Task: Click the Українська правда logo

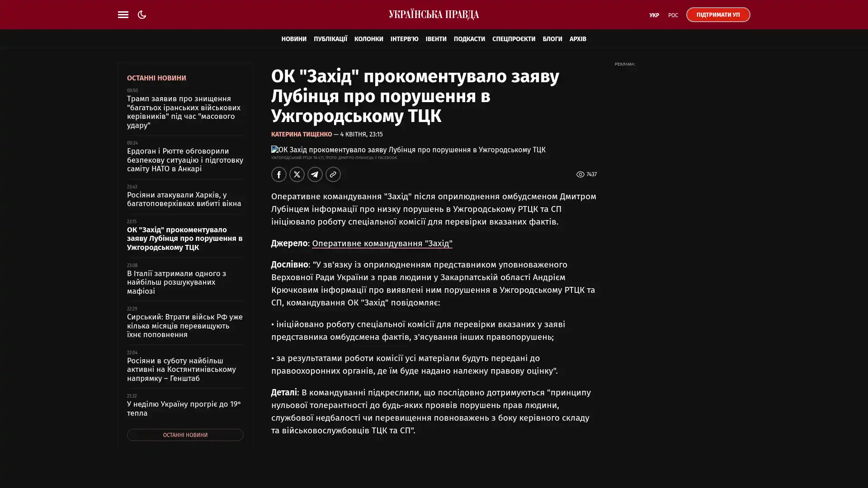Action: click(434, 14)
